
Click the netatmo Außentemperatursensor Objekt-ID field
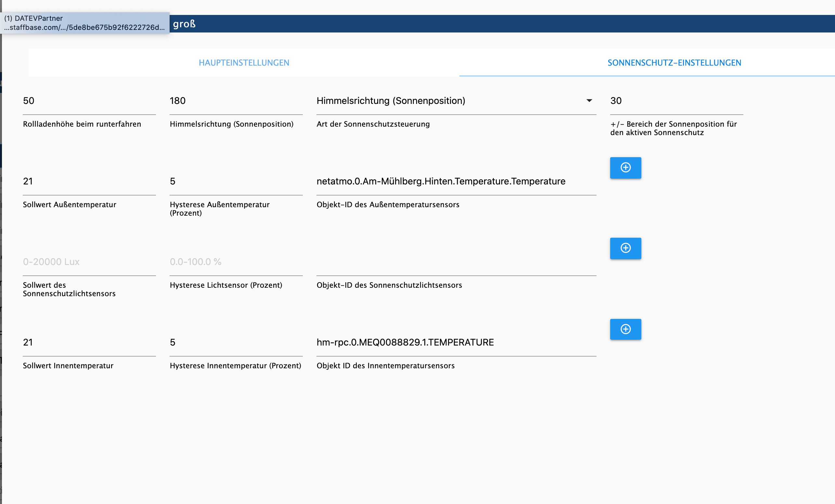456,182
